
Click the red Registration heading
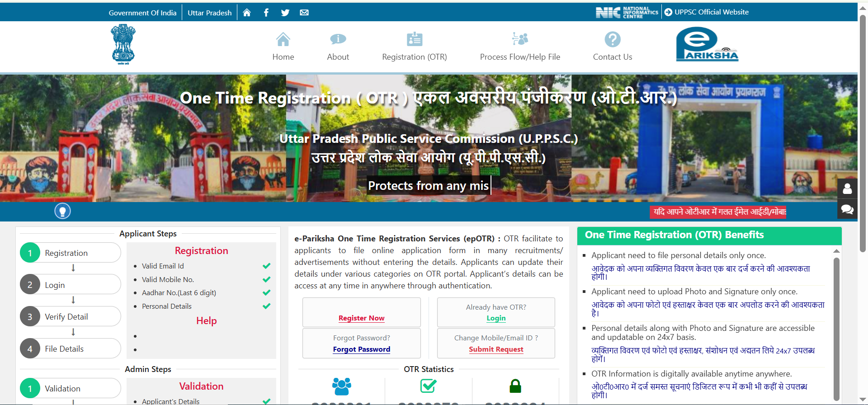pos(202,251)
